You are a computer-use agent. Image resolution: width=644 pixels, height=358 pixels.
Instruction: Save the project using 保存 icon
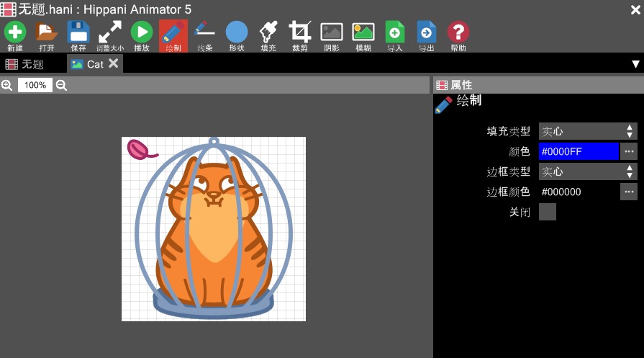pyautogui.click(x=78, y=35)
